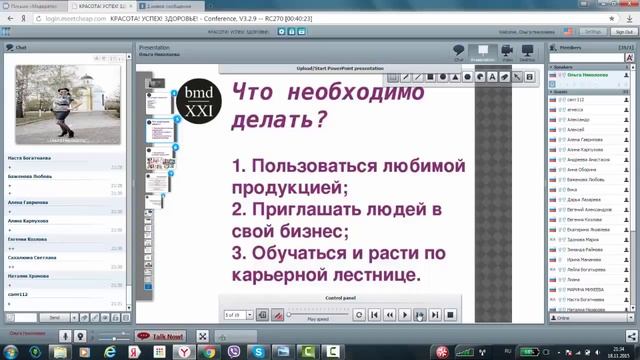Select the top slide thumbnail

(156, 83)
